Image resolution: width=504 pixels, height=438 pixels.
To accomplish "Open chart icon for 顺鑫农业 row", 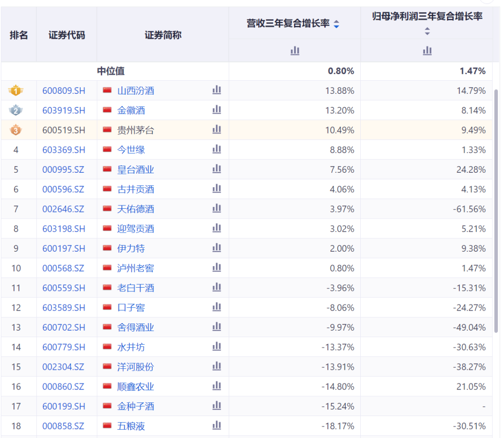I will tap(217, 386).
